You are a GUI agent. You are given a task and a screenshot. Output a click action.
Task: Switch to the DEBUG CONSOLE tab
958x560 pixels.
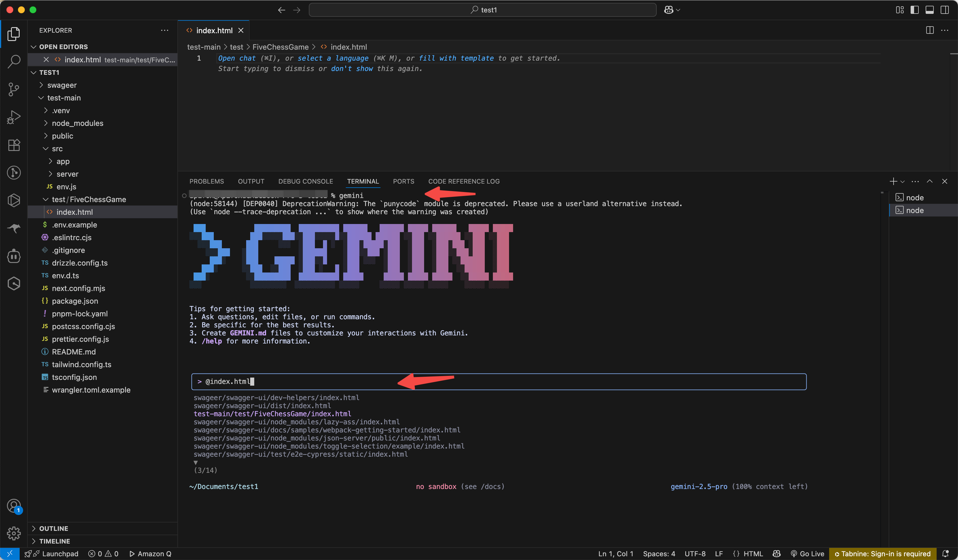click(x=305, y=181)
